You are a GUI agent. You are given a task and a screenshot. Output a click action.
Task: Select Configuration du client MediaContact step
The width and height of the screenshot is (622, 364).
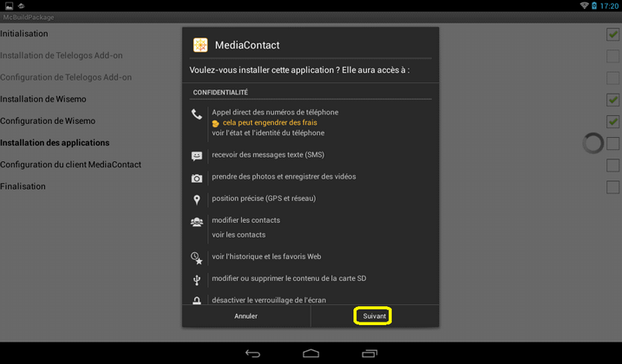pos(70,165)
